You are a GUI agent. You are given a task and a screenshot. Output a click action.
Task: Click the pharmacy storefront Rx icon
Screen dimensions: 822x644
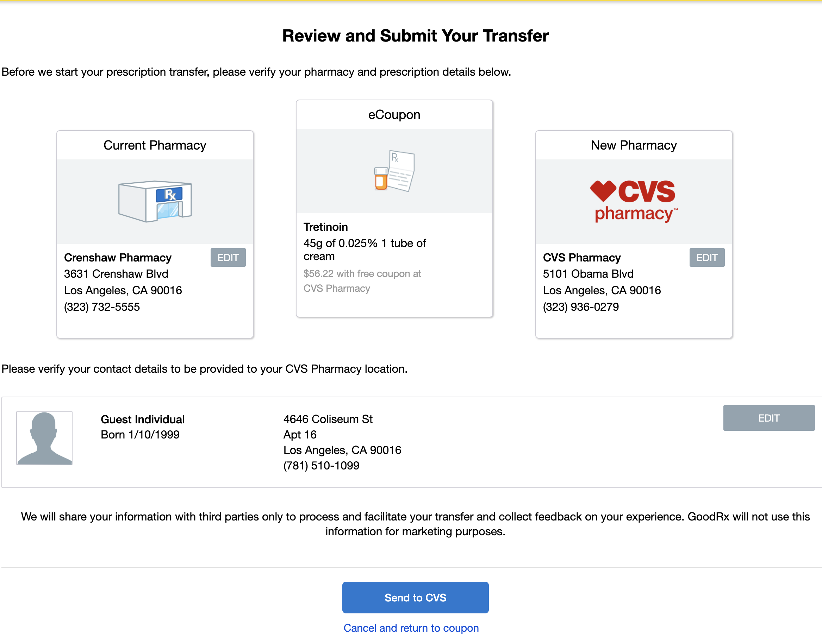[155, 201]
